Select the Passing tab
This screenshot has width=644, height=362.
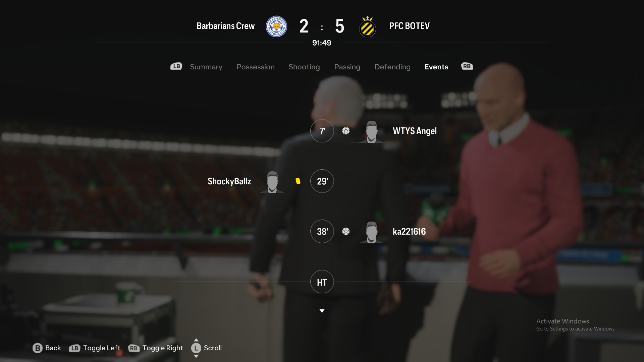pyautogui.click(x=347, y=67)
